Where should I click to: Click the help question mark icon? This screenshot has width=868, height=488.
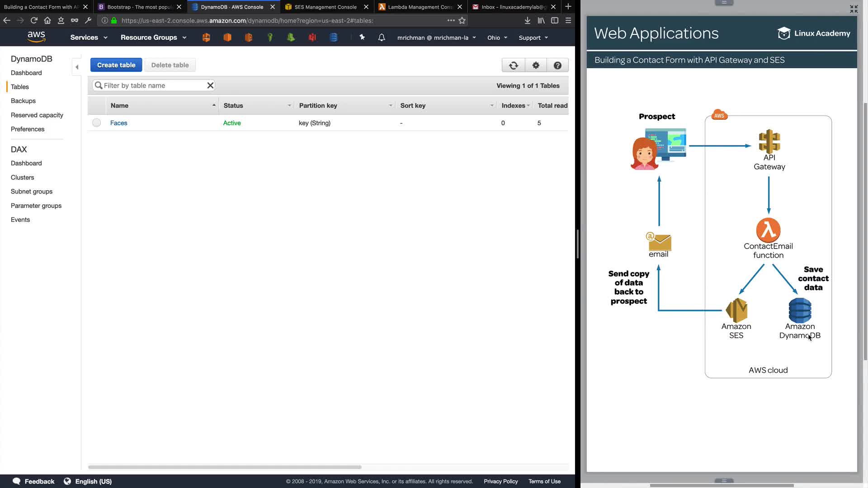[x=557, y=66]
